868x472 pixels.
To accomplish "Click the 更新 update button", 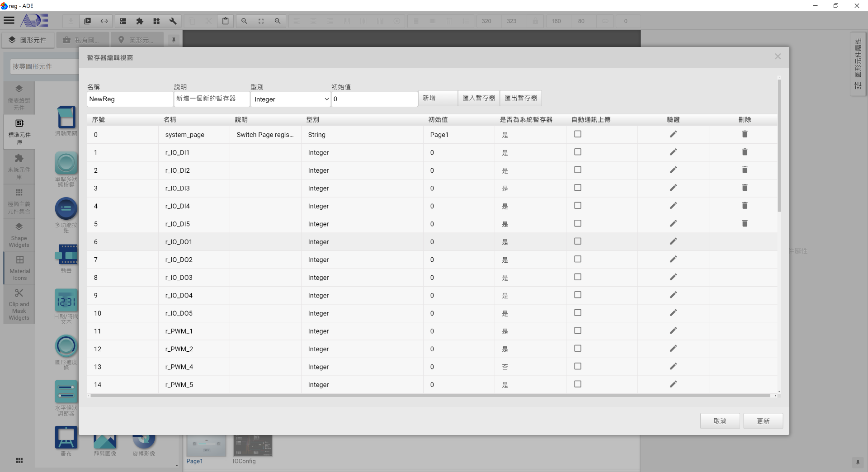I will 763,421.
